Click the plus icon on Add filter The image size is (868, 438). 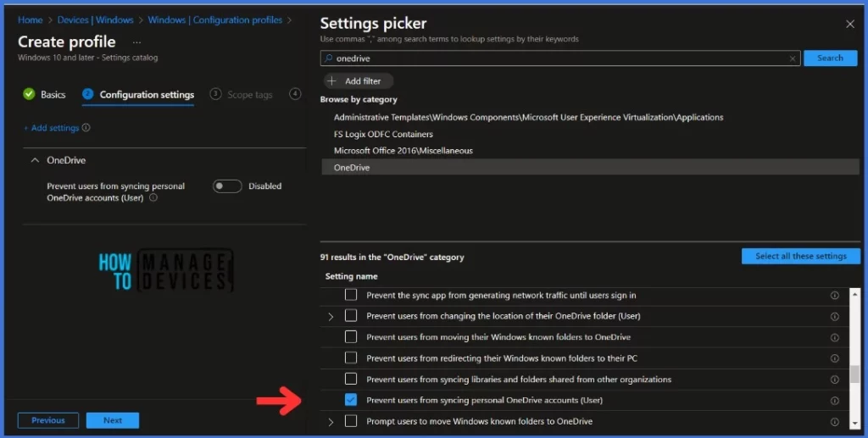(331, 81)
